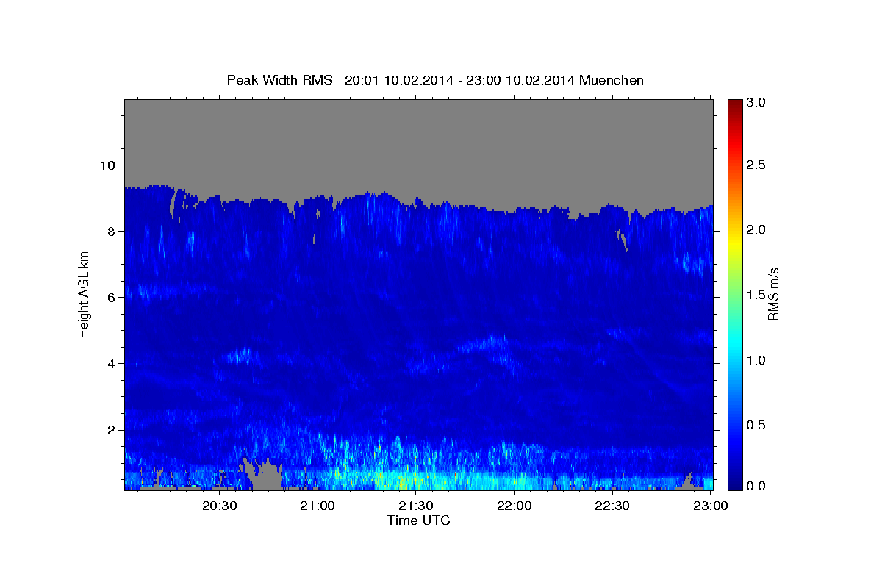Click the colorbar value 0.5
This screenshot has height=588, width=882.
(756, 425)
